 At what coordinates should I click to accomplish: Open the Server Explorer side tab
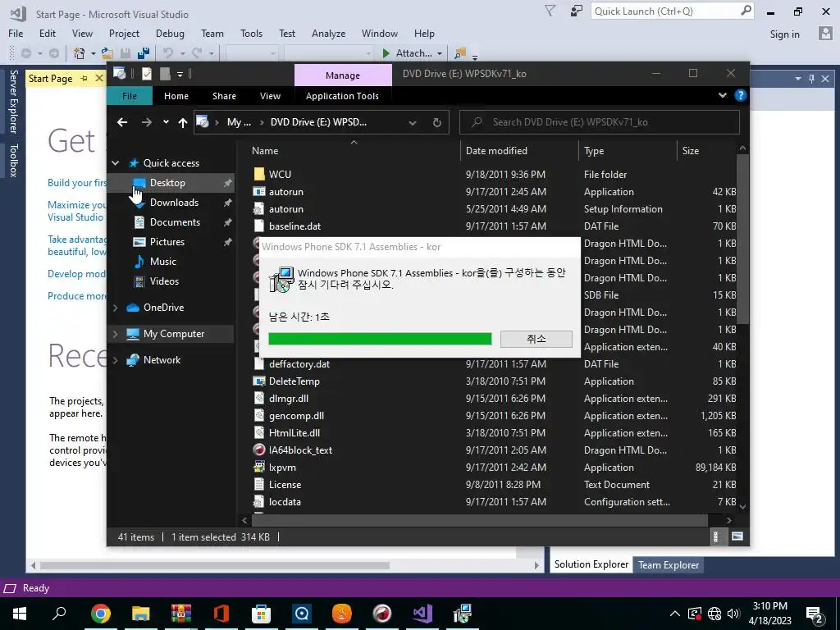pos(13,101)
